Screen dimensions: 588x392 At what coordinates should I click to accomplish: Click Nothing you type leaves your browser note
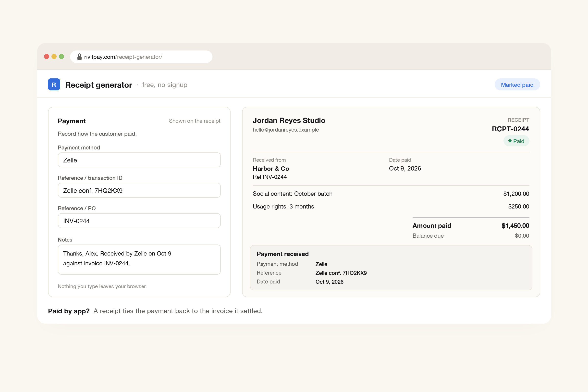tap(102, 286)
